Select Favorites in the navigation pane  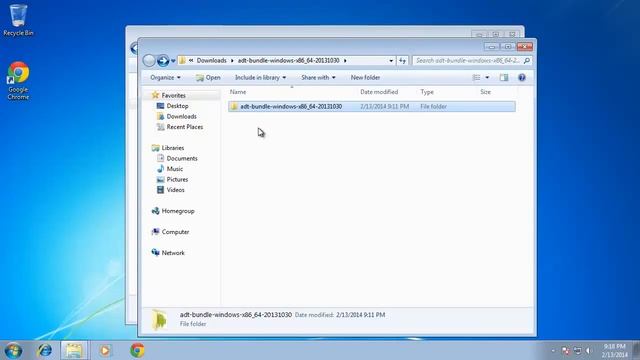click(173, 95)
